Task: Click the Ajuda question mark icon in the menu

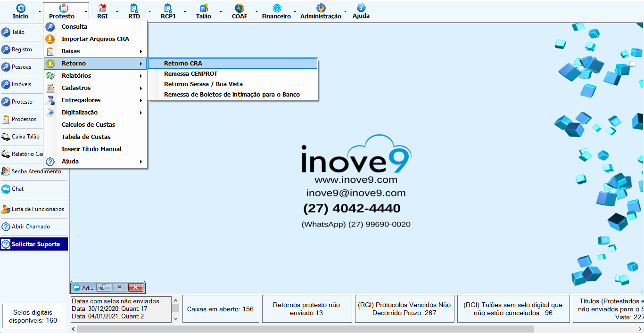Action: coord(50,162)
